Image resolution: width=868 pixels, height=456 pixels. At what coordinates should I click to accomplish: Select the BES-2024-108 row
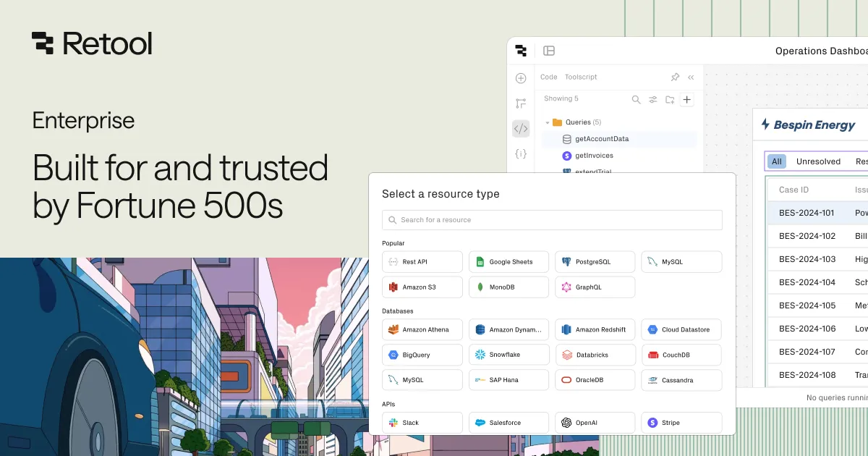coord(817,375)
